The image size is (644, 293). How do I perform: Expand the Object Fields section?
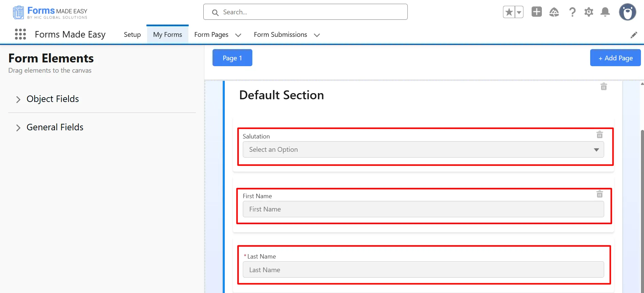point(18,99)
